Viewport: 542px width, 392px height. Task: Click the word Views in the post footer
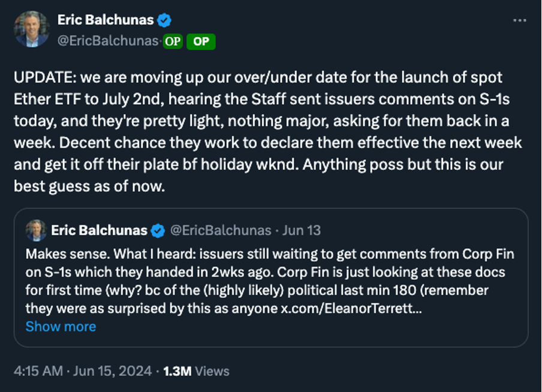point(212,371)
